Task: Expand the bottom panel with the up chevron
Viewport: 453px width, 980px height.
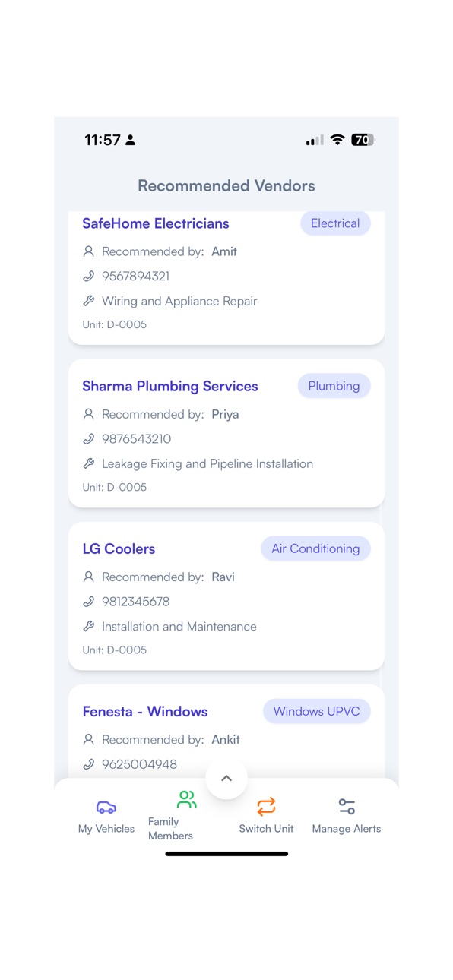Action: (226, 779)
